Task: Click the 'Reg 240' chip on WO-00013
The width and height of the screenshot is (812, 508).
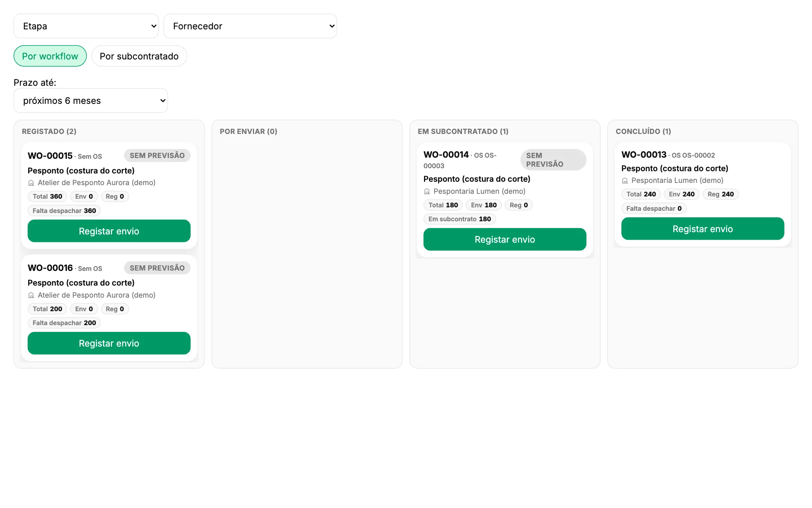Action: coord(721,194)
